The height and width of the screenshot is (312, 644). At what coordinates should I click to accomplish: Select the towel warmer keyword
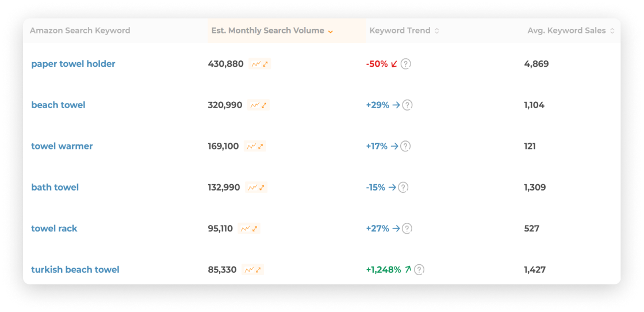click(62, 146)
